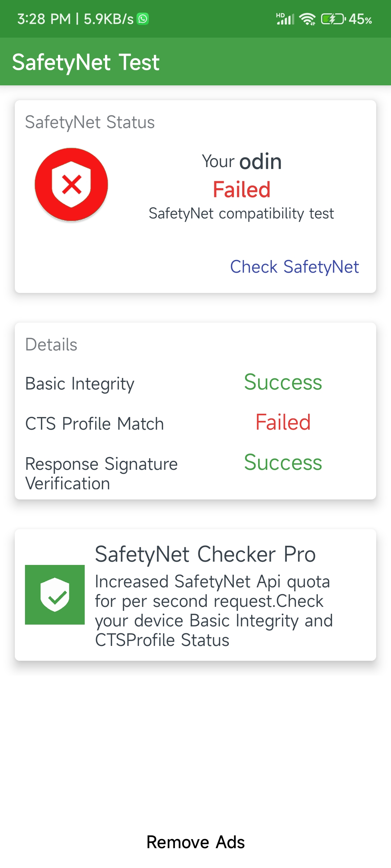Screen dimensions: 391x868
Task: Open the SafetyNet Checker Pro title
Action: tap(205, 554)
